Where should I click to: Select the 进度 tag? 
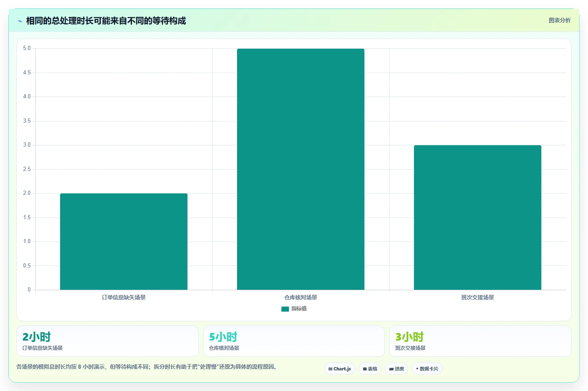(396, 369)
